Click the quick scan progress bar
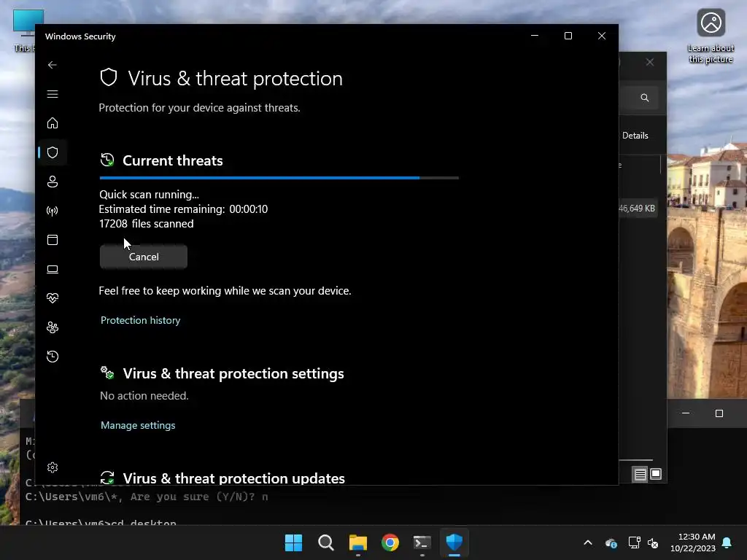747x560 pixels. point(279,178)
